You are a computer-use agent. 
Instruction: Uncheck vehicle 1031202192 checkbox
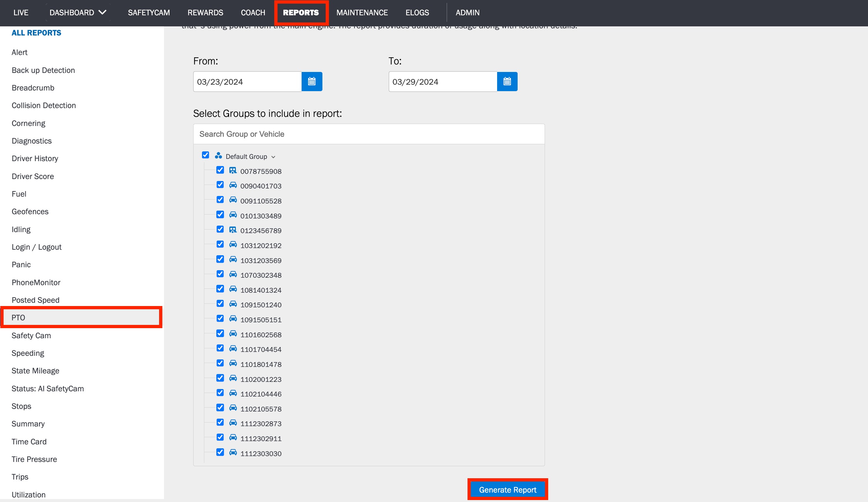pos(220,244)
